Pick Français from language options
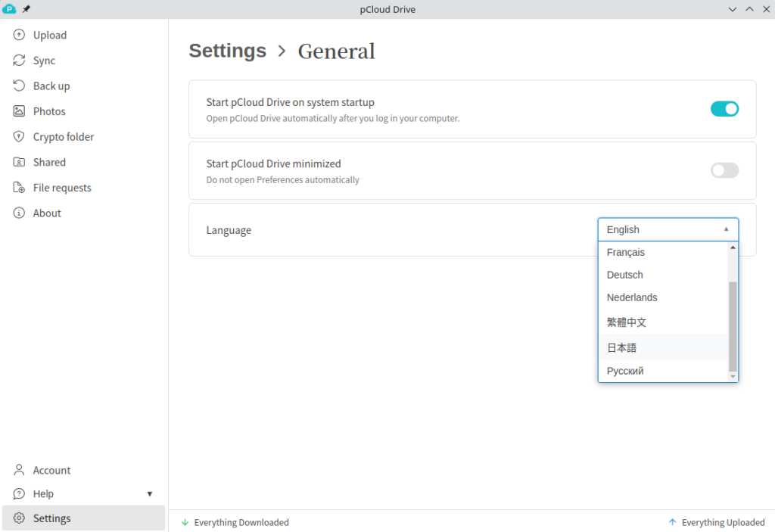The width and height of the screenshot is (775, 532). tap(626, 252)
